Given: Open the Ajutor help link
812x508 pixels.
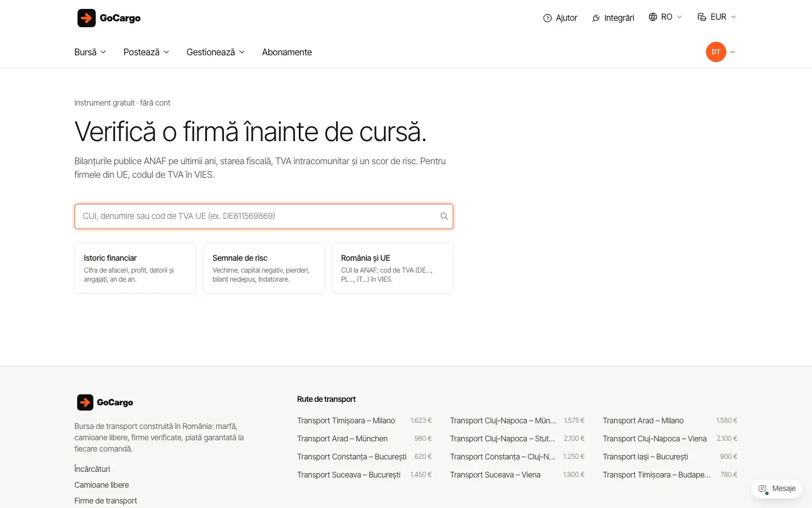Looking at the screenshot, I should 561,18.
